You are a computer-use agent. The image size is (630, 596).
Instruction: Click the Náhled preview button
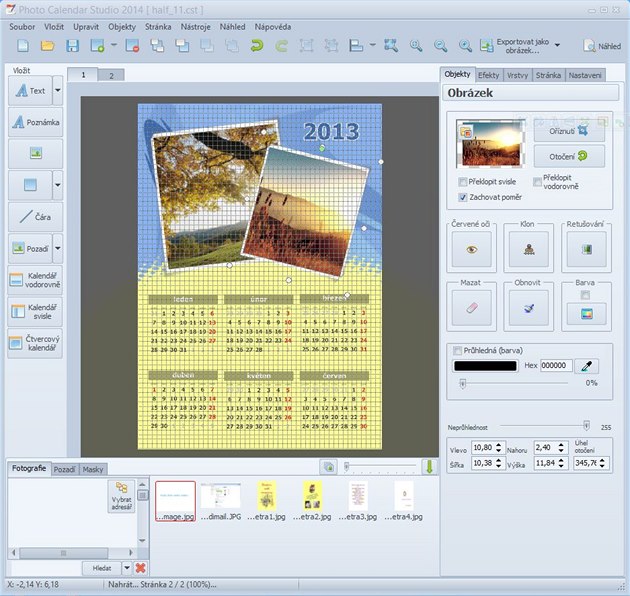pyautogui.click(x=602, y=46)
